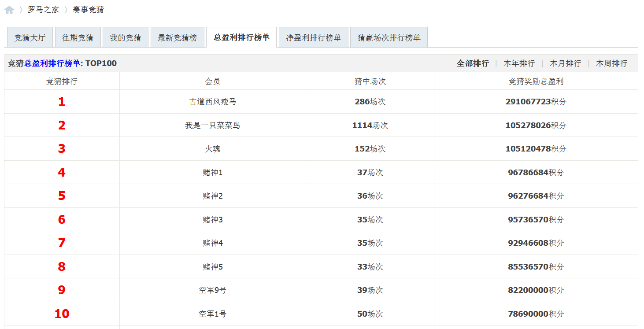Viewport: 644px width, 329px height.
Task: Click the home icon in breadcrumb
Action: pos(9,10)
